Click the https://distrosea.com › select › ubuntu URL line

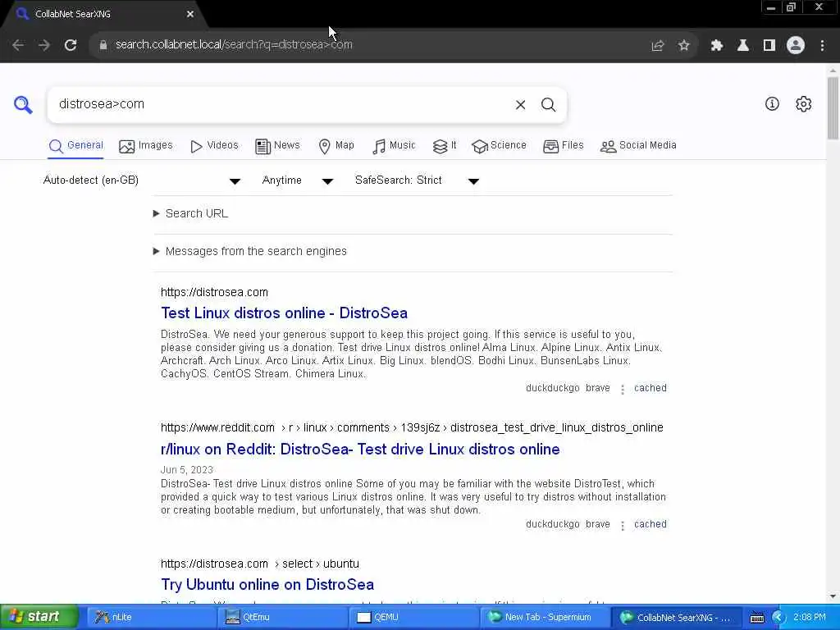point(260,564)
